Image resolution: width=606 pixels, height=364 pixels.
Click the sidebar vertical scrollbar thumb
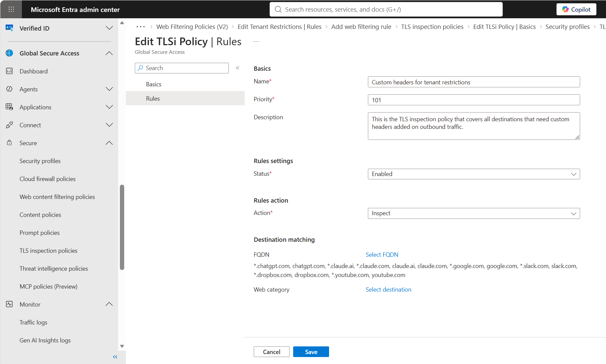point(122,227)
